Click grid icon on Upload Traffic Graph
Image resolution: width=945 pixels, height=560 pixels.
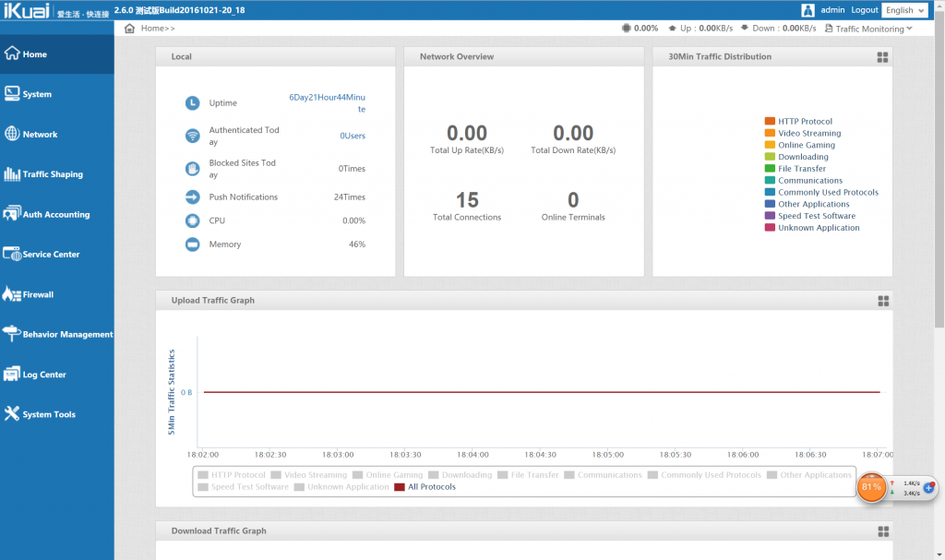click(883, 301)
